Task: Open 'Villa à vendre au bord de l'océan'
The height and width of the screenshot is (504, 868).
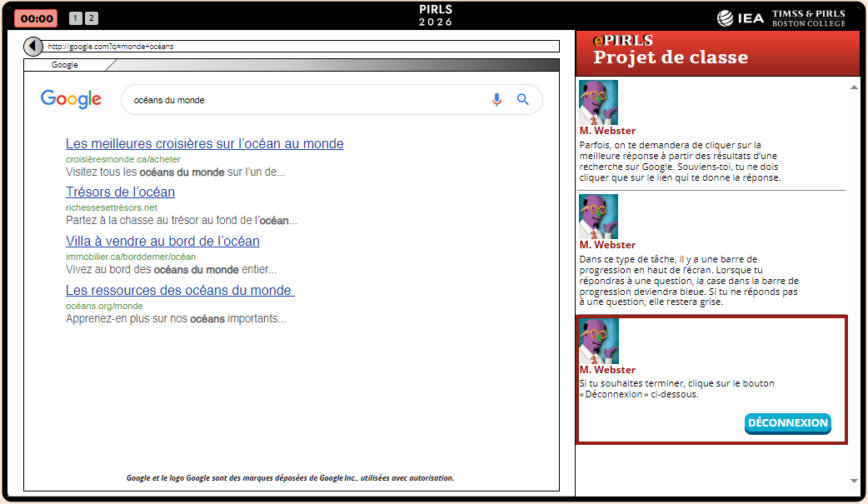Action: coord(162,242)
